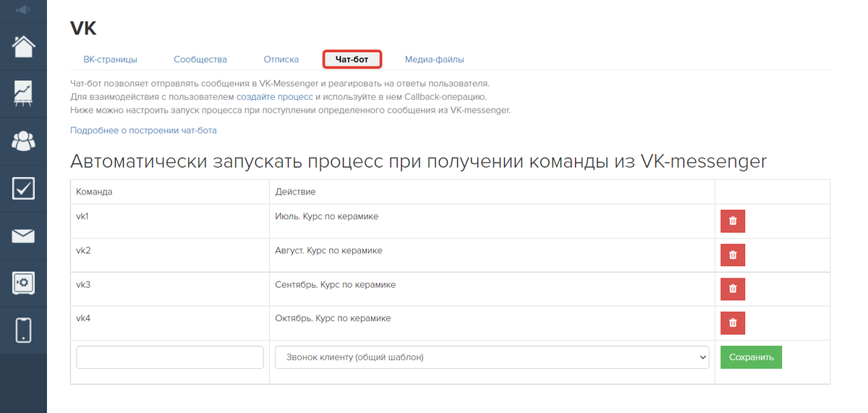
Task: Open the users group icon in sidebar
Action: pyautogui.click(x=23, y=141)
